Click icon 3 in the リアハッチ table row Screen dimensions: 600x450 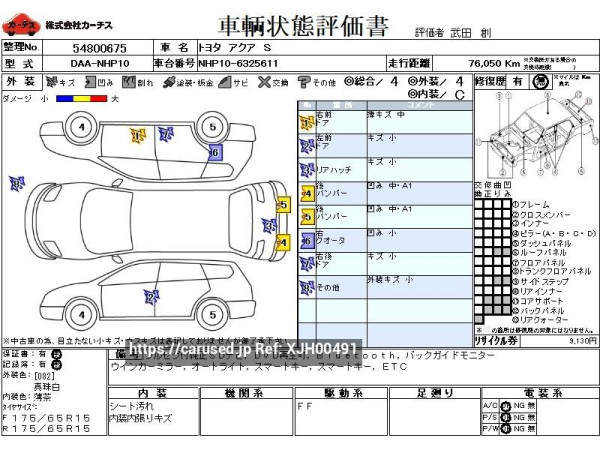307,170
